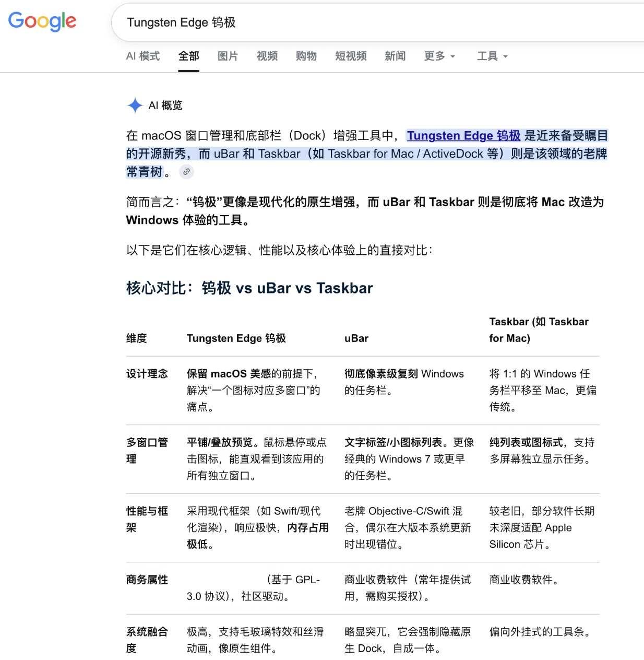Open the 视频 tab

point(267,56)
